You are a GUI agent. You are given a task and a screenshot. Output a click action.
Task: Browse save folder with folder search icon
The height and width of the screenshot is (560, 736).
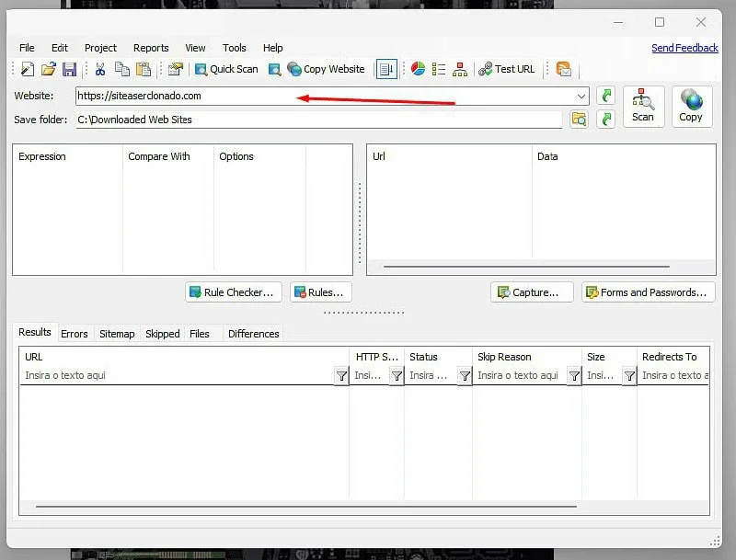pyautogui.click(x=579, y=120)
